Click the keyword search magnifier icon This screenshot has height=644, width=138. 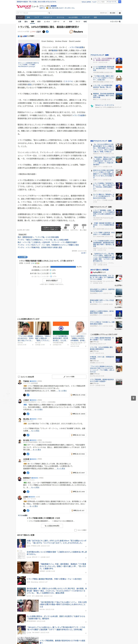[49, 13]
